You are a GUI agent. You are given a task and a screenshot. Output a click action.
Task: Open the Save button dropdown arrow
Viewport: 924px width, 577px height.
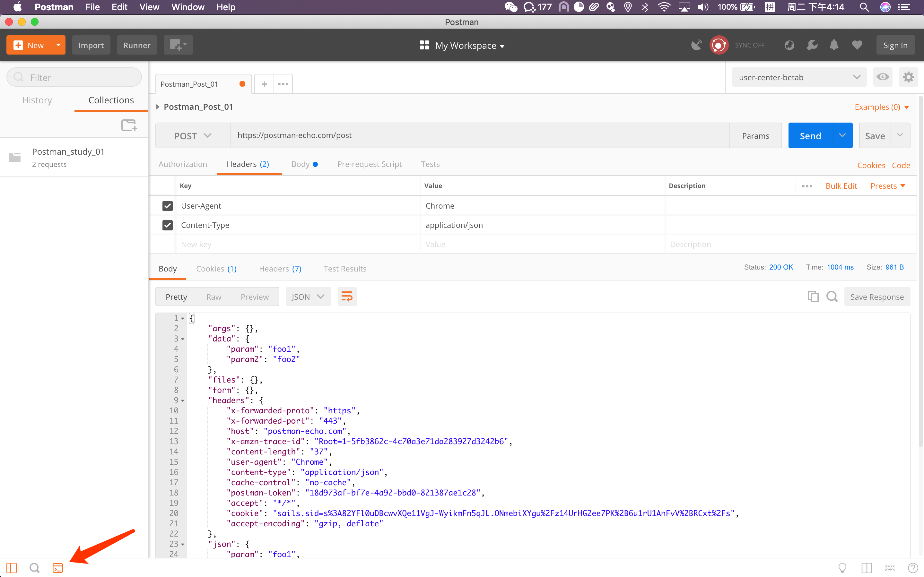click(x=900, y=135)
